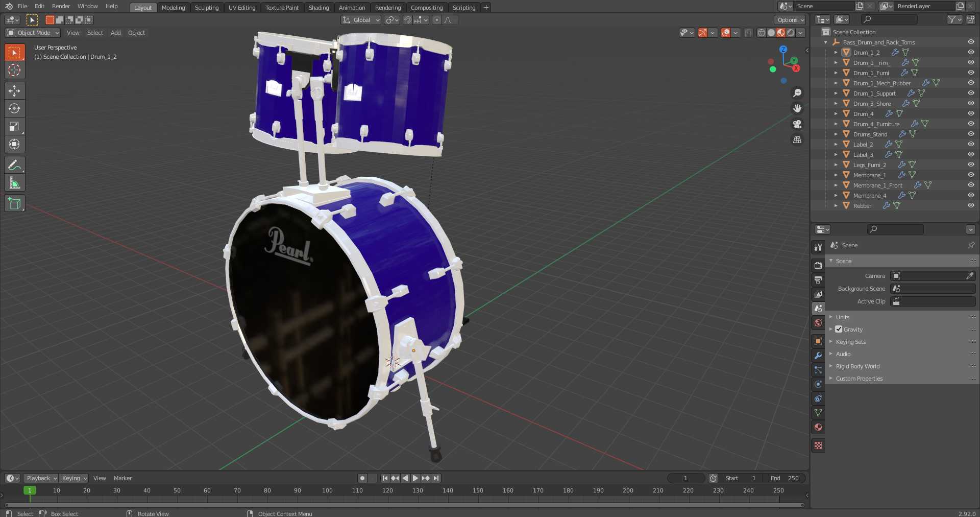Click the End frame field
This screenshot has height=517, width=980.
785,478
